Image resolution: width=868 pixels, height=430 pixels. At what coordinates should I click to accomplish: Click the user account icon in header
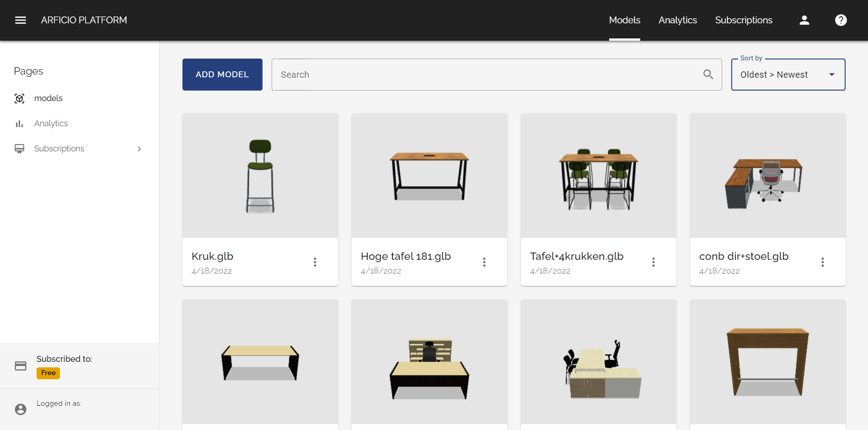[804, 20]
